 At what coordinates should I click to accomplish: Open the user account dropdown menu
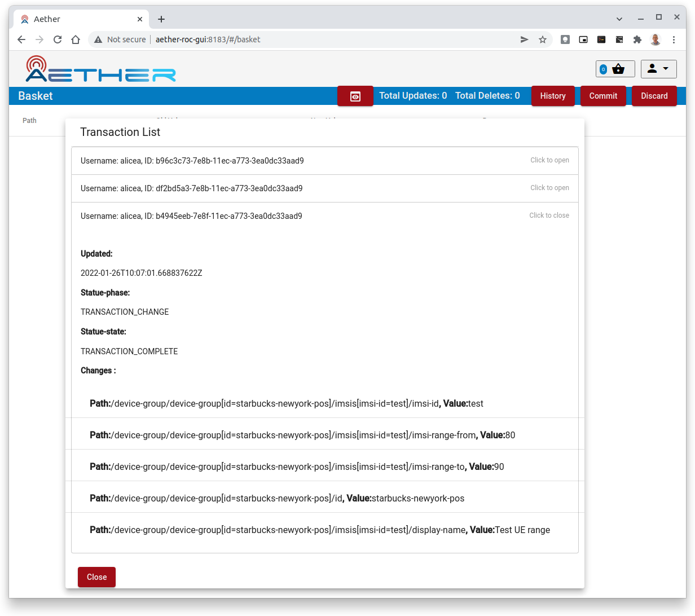pyautogui.click(x=658, y=69)
